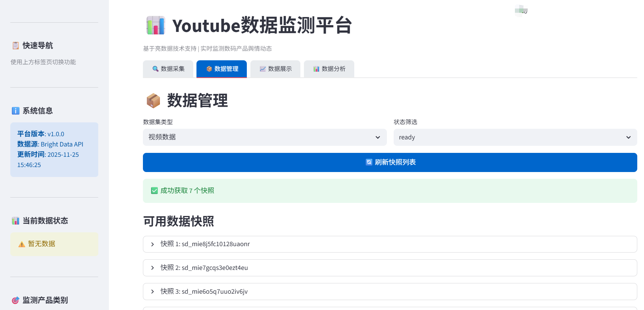Click the magnifier icon in 数据采集 tab
Screen dimensions: 644x310
155,69
